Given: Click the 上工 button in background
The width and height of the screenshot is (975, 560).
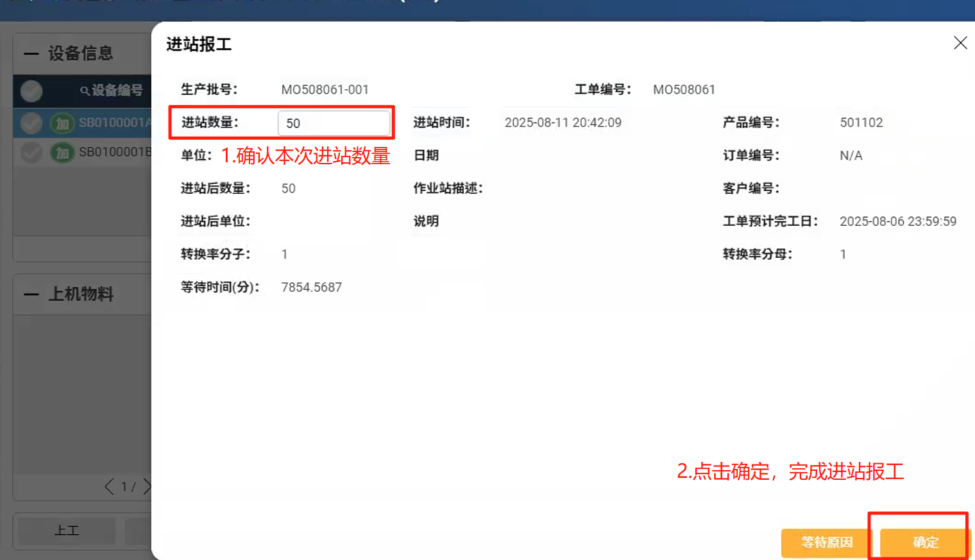Looking at the screenshot, I should tap(66, 530).
